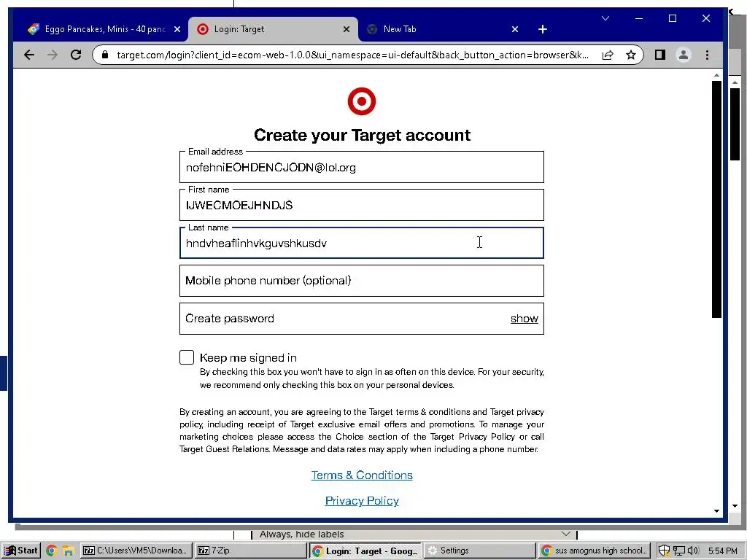Close the Eggo Pancakes tab
Viewport: 747px width, 560px height.
click(x=177, y=29)
